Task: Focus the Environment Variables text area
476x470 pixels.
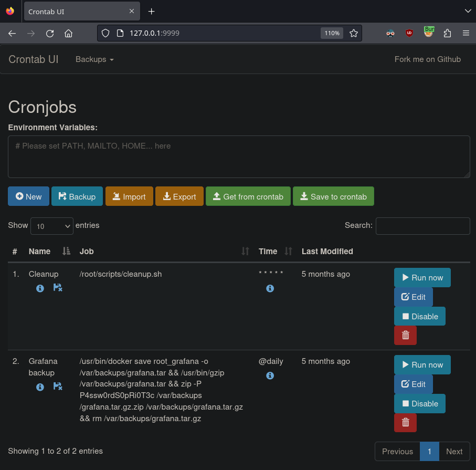Action: click(x=239, y=157)
